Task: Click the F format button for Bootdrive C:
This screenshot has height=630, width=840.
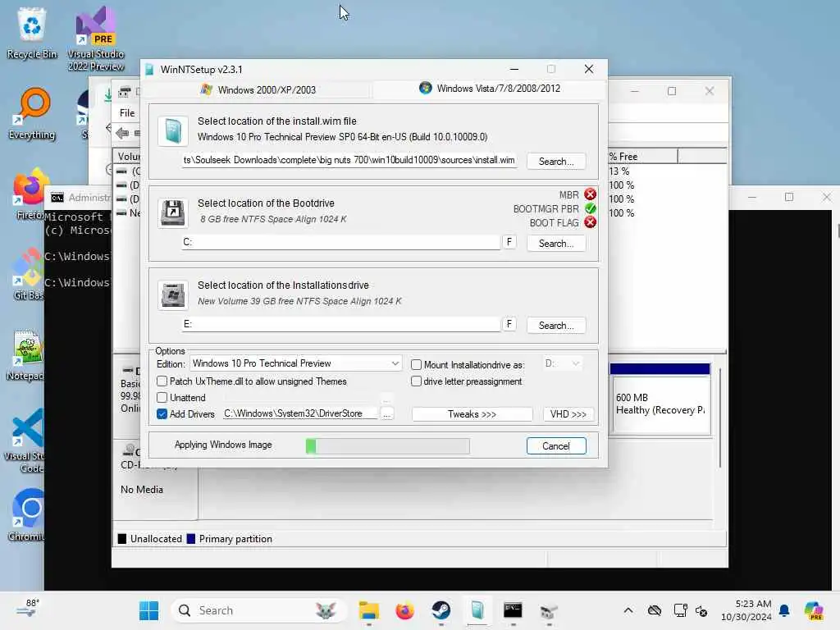Action: pos(509,242)
